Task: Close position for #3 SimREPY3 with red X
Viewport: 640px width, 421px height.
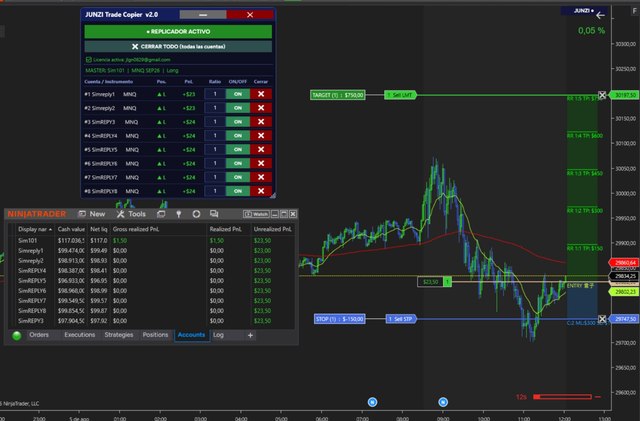Action: [261, 122]
